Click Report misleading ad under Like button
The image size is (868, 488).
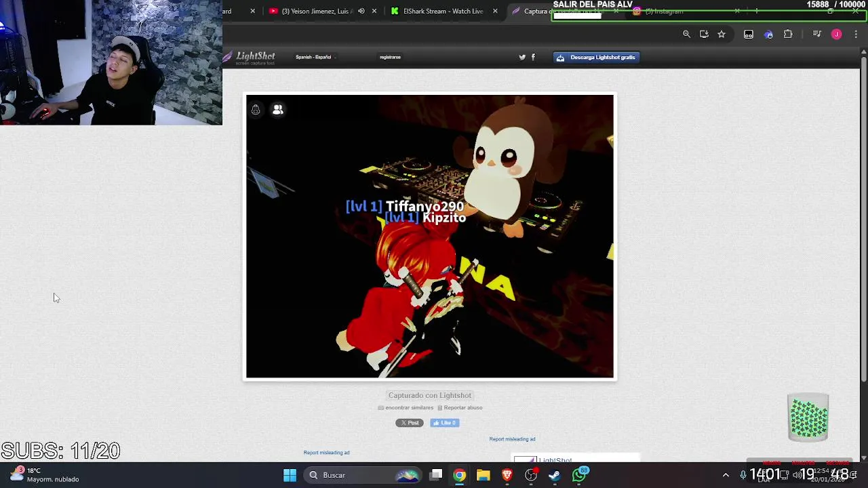(512, 439)
